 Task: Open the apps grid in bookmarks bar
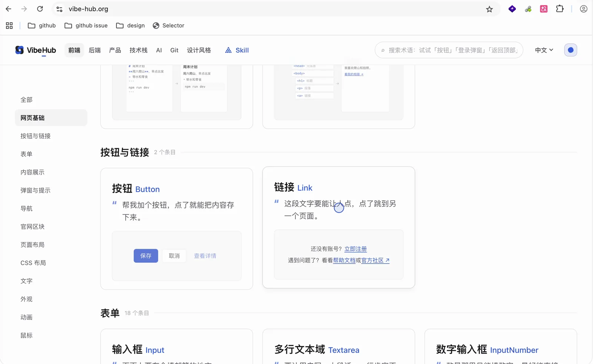[9, 26]
